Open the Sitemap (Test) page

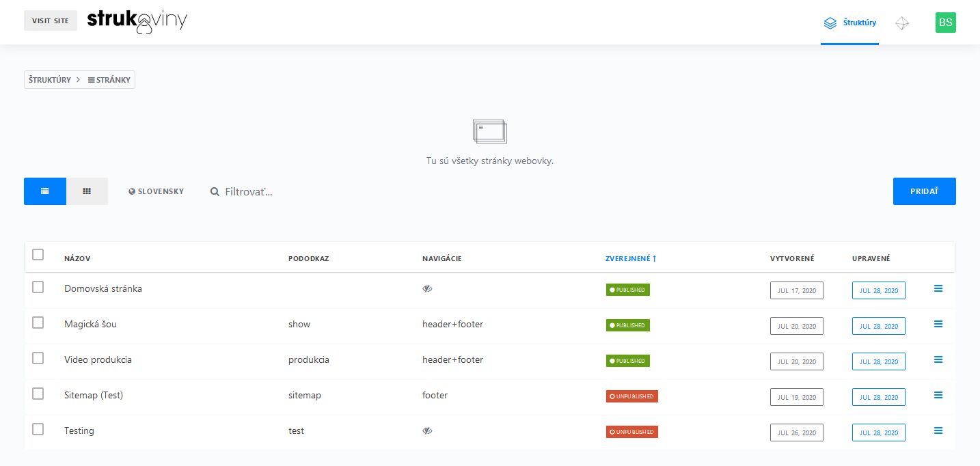click(94, 395)
